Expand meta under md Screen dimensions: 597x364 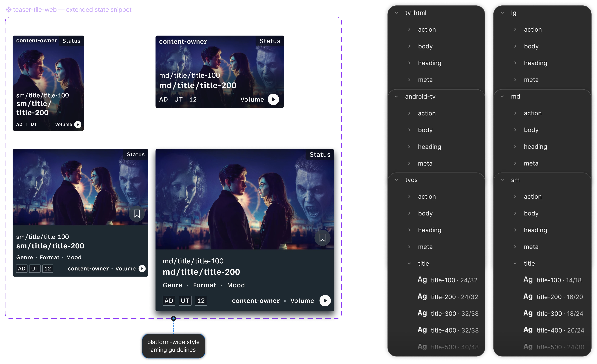tap(515, 163)
